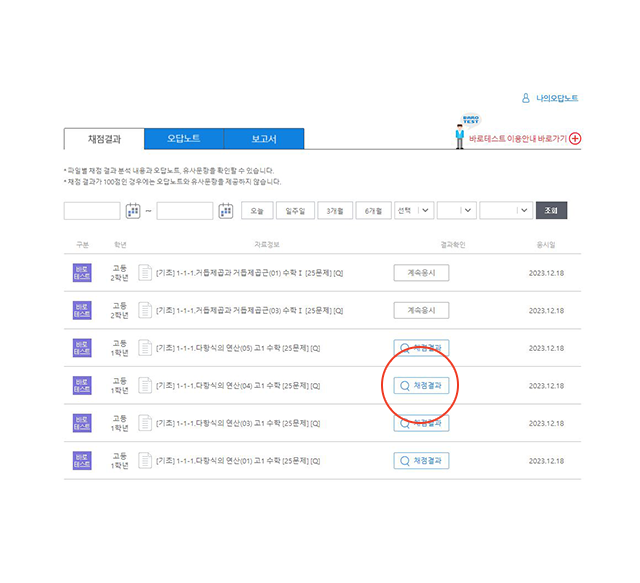Click title text of 다항식의 연산(05) 고1 수학
The width and height of the screenshot is (640, 583).
tap(238, 348)
